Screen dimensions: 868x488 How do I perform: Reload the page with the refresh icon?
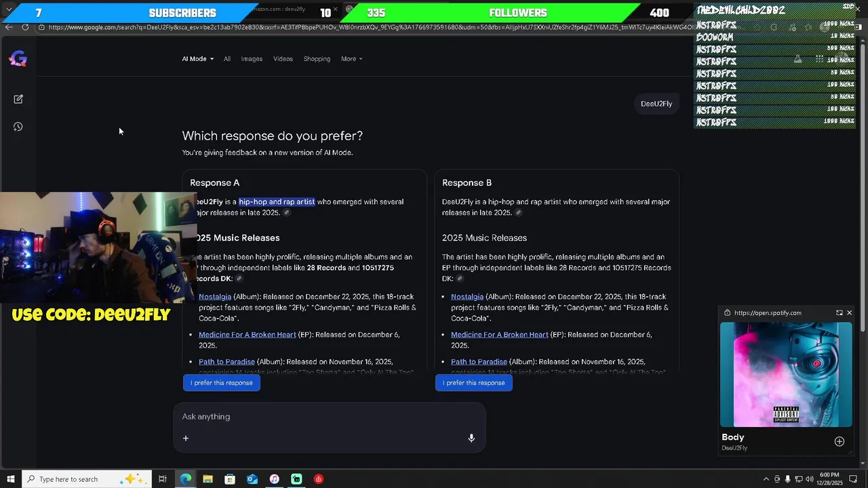coord(25,27)
